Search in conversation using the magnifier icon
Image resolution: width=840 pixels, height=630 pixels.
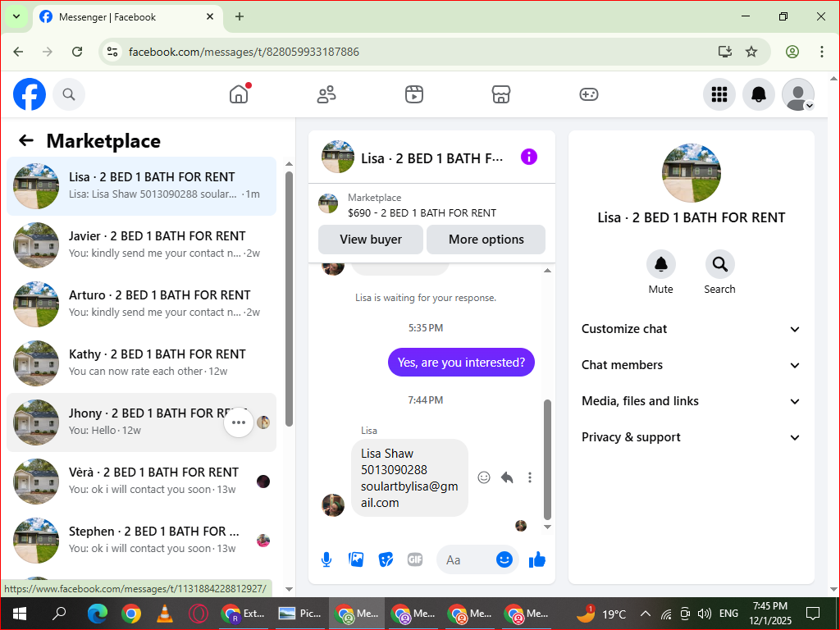click(719, 264)
